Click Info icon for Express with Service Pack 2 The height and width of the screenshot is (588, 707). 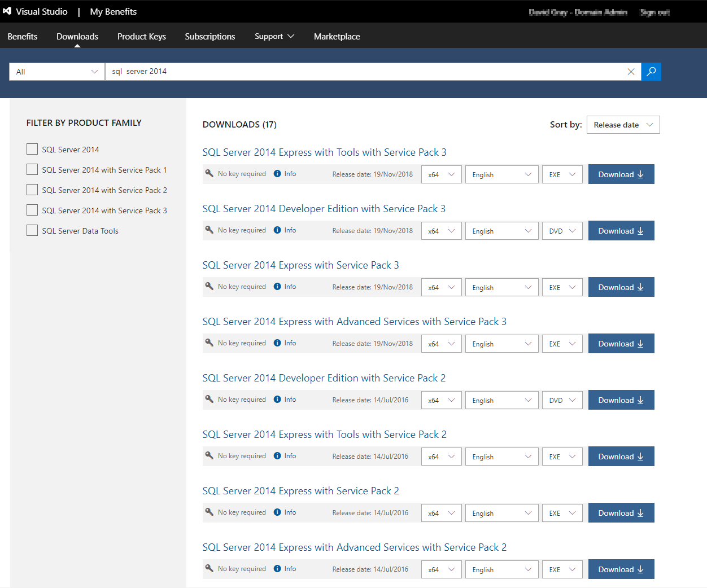tap(277, 512)
